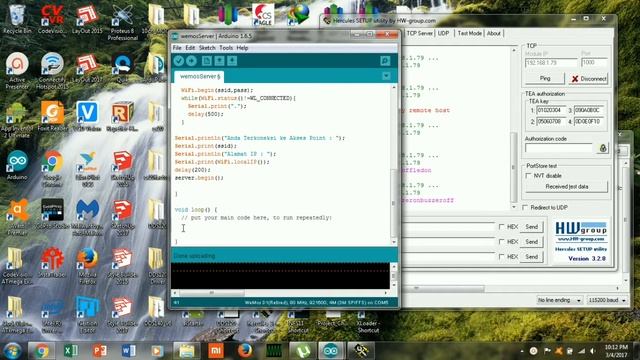Open Recycle Bin on the desktop
This screenshot has height=360, width=640.
17,19
